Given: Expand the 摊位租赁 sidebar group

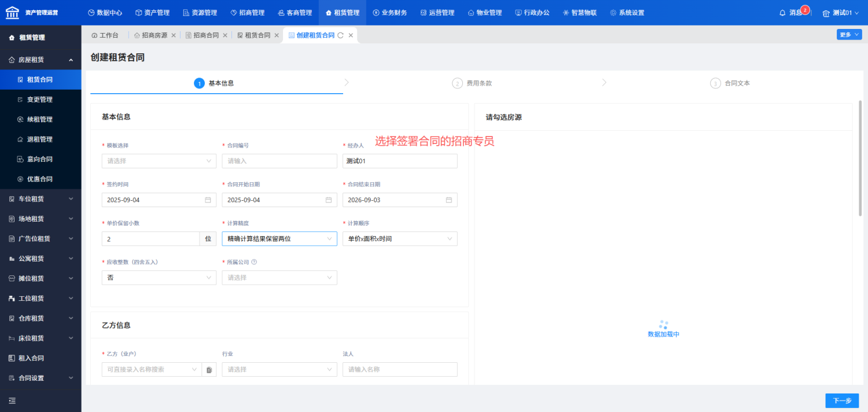Looking at the screenshot, I should tap(41, 278).
